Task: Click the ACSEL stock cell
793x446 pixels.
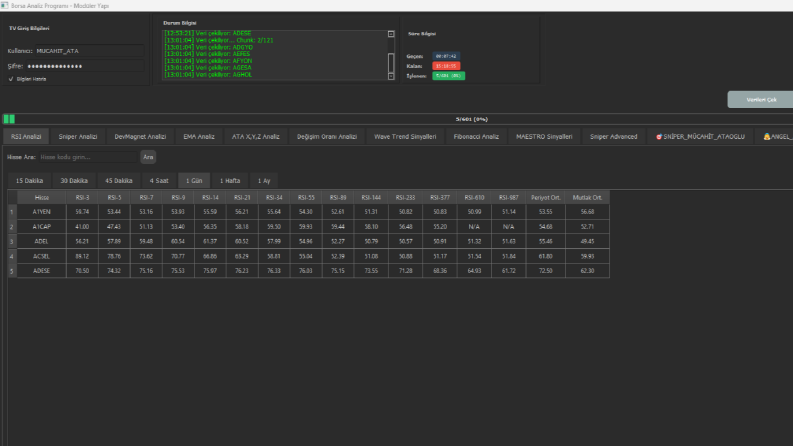Action: pos(41,256)
